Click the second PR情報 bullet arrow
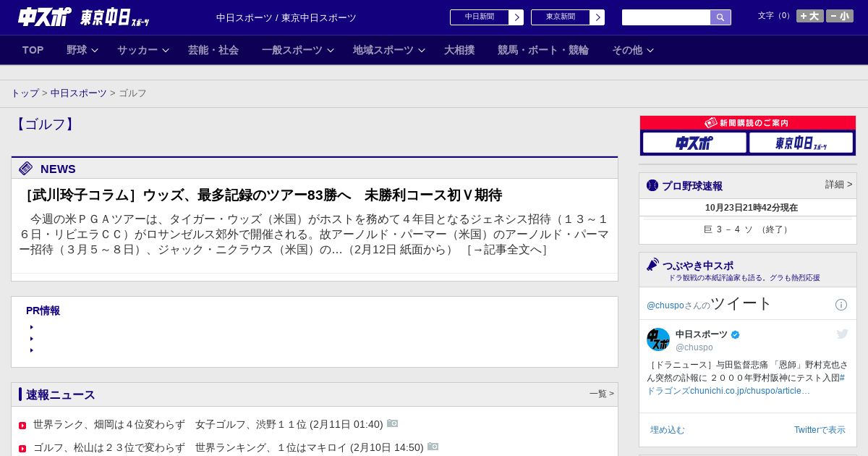 32,339
